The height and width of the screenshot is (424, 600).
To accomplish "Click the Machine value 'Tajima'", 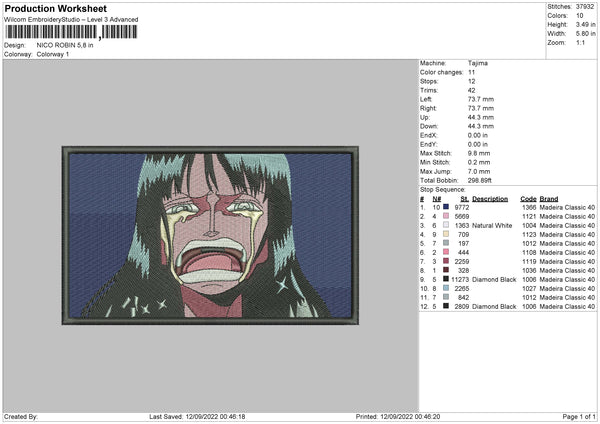I will coord(478,63).
